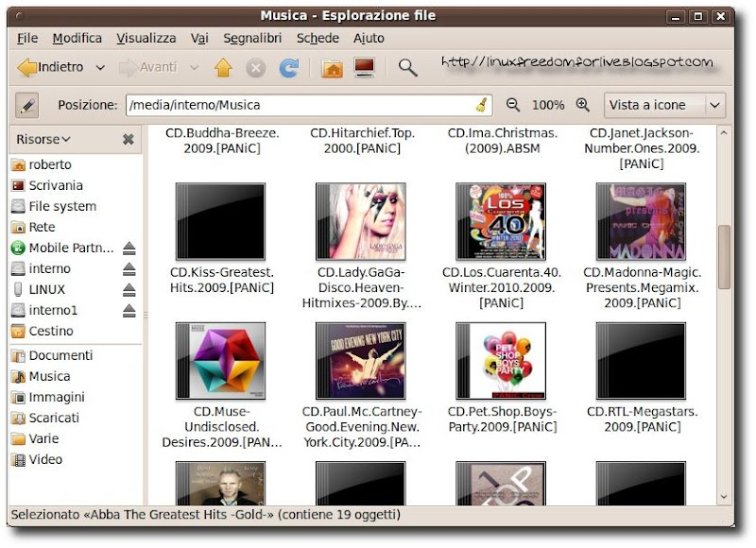The height and width of the screenshot is (548, 756).
Task: Zoom out the icon view
Action: pyautogui.click(x=513, y=105)
